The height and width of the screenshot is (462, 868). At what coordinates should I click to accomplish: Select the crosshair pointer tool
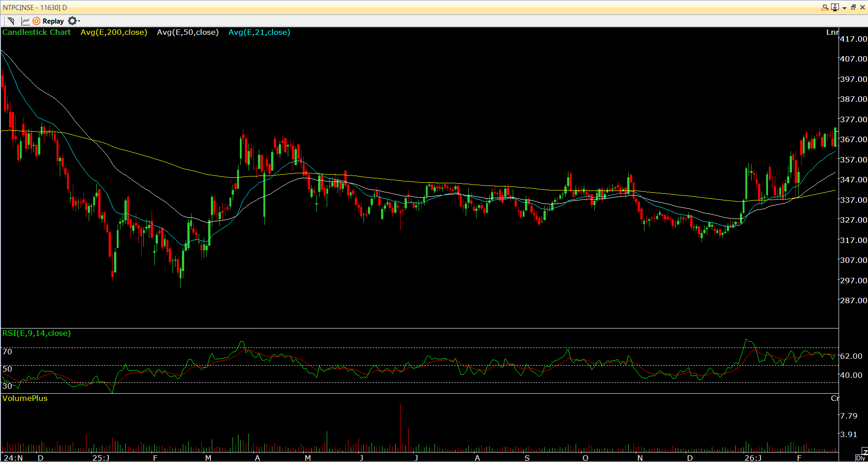(11, 21)
